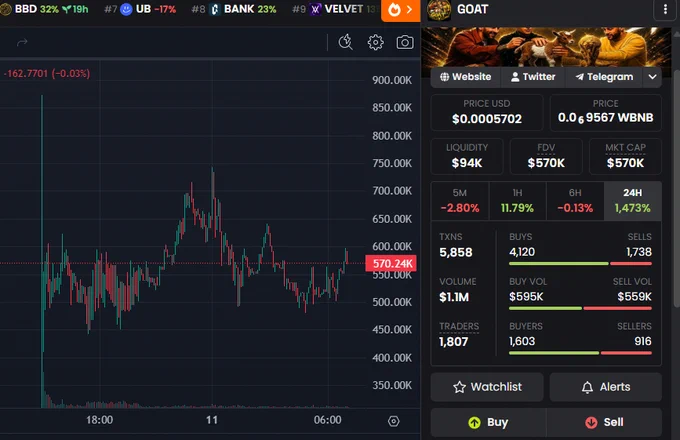The image size is (680, 440).
Task: Click the Sell button
Action: click(604, 422)
